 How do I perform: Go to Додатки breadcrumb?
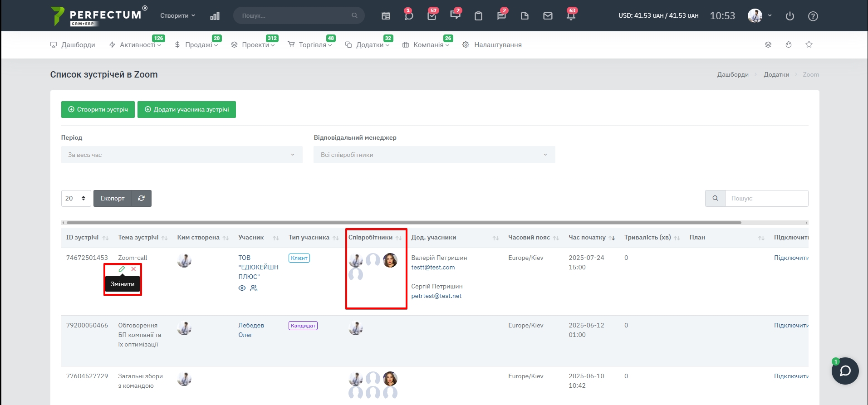coord(776,74)
